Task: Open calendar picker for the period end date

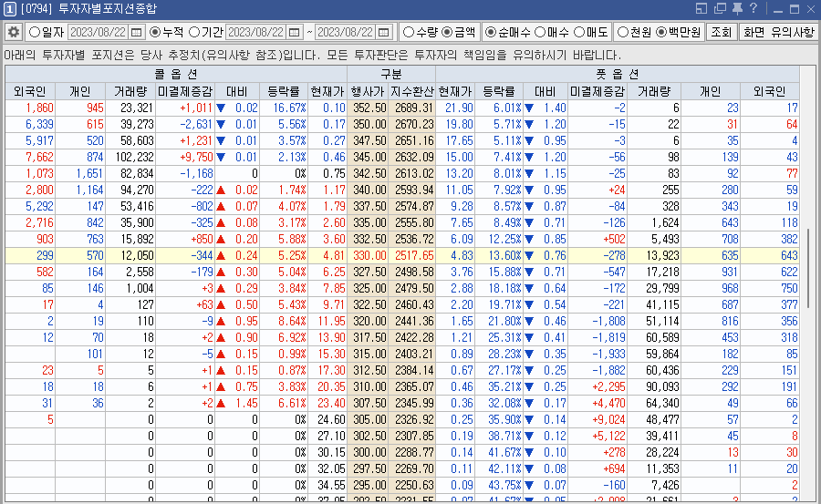Action: tap(384, 33)
